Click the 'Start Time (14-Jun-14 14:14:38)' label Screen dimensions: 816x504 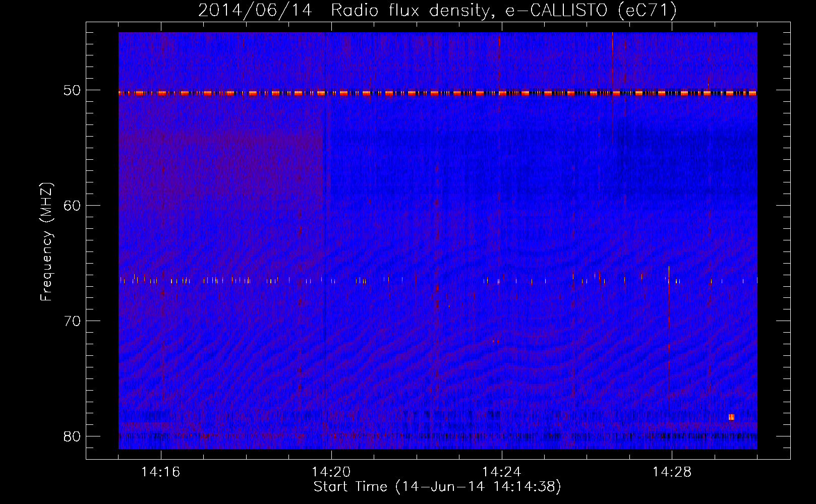point(437,487)
